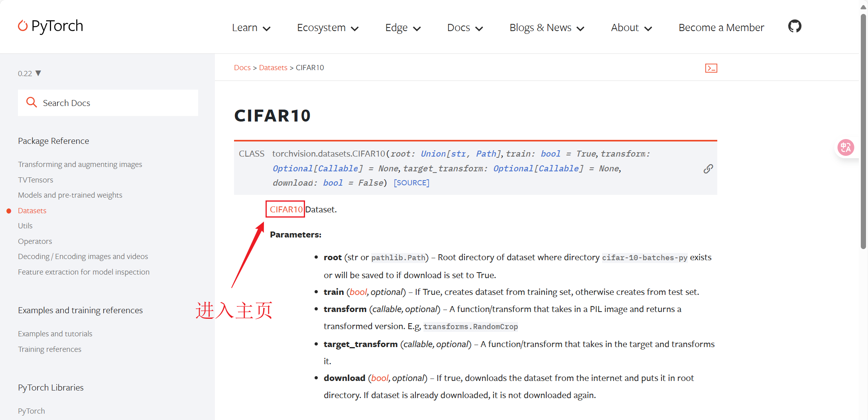Expand the Docs menu

pos(465,27)
